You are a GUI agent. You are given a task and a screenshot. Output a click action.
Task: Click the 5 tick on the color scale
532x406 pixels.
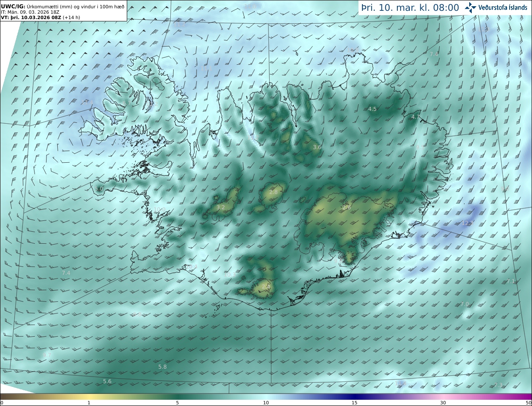177,403
